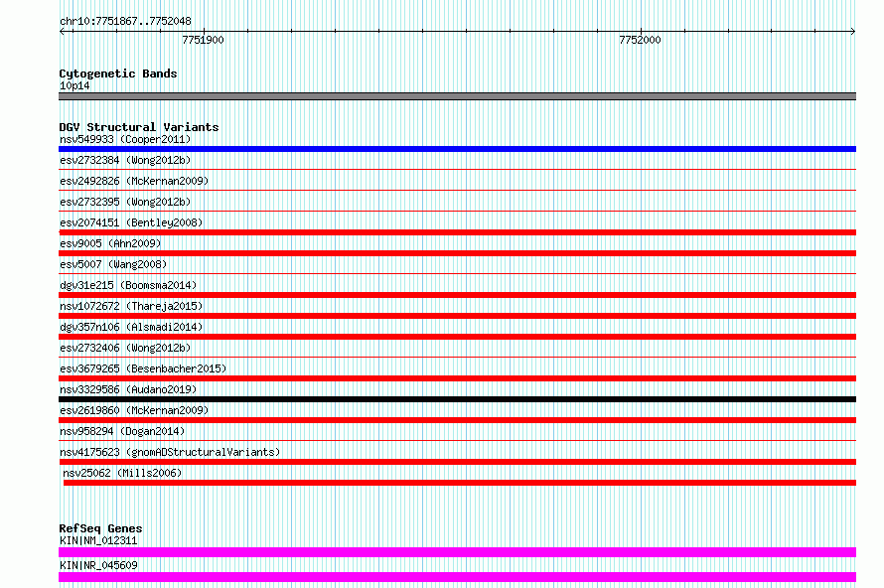Click the blue nsv549933 variant bar
884x588 pixels.
[457, 149]
